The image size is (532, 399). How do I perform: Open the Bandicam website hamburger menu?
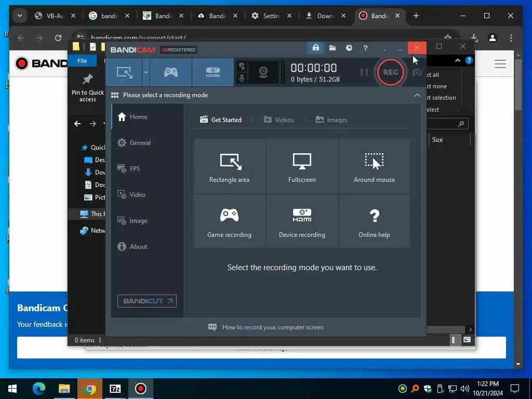coord(500,64)
